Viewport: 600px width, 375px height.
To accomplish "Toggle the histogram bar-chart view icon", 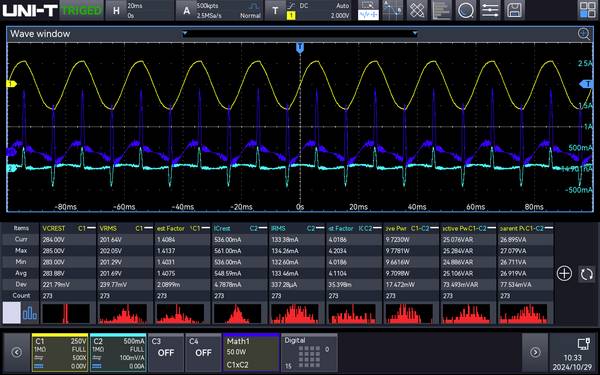I will (x=30, y=313).
